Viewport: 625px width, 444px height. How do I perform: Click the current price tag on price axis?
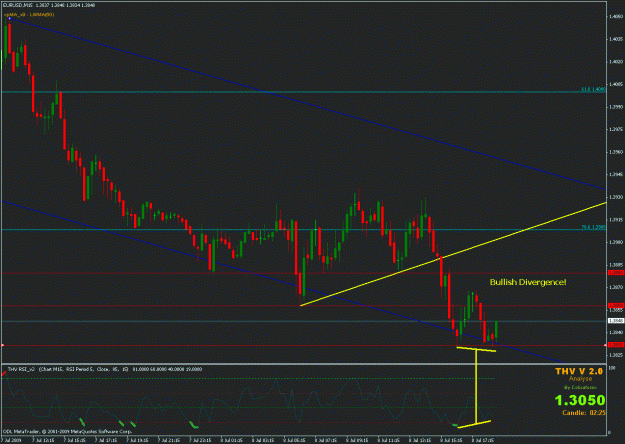[615, 321]
